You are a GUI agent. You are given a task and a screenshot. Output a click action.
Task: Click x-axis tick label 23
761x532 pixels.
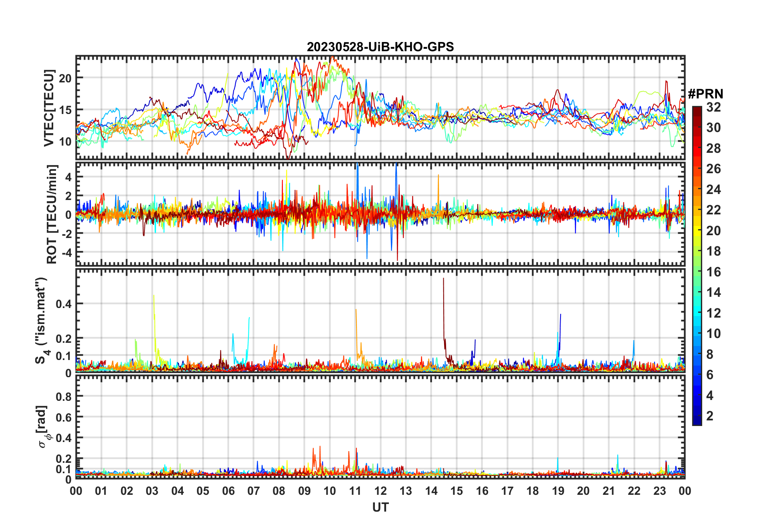tap(659, 491)
